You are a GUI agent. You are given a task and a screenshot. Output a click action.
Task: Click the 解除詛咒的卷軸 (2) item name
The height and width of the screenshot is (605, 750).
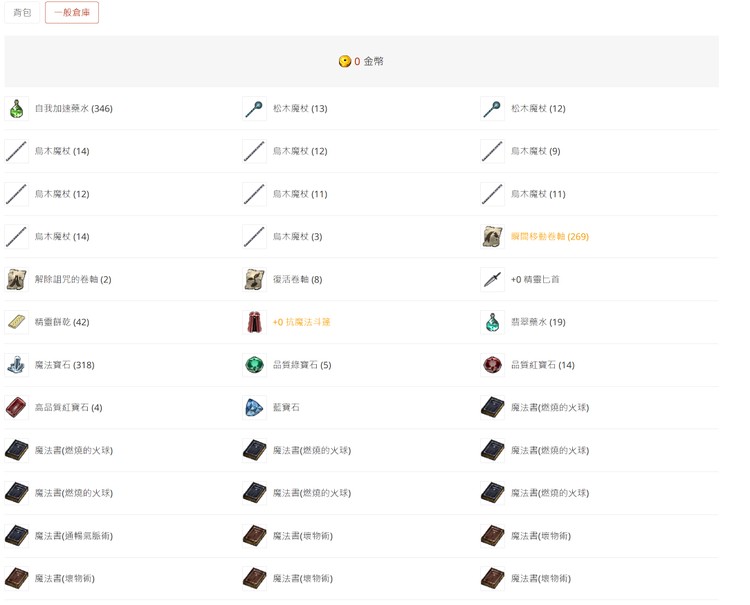(x=73, y=280)
